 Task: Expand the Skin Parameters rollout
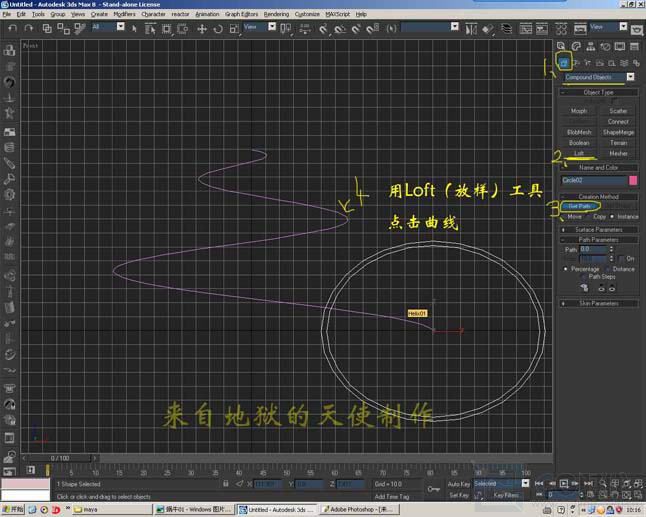pos(599,304)
